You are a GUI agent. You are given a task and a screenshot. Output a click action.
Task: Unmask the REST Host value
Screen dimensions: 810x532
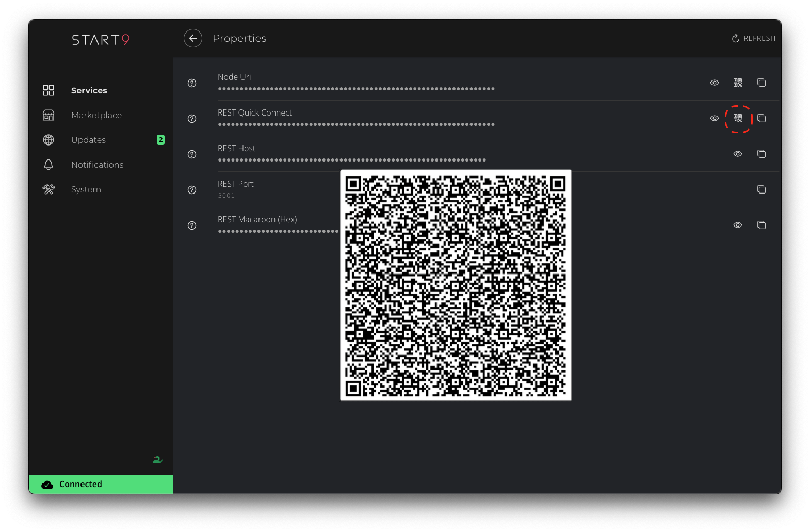click(x=738, y=154)
